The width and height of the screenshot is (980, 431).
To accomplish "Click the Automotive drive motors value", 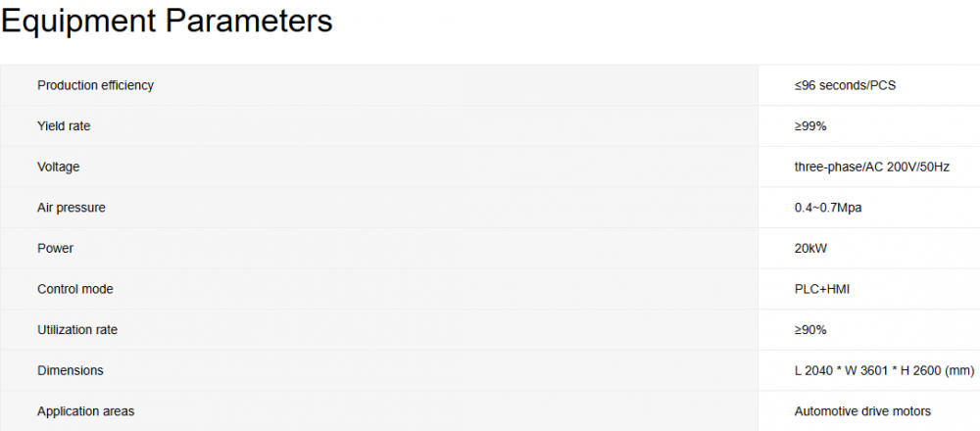I will (x=862, y=411).
